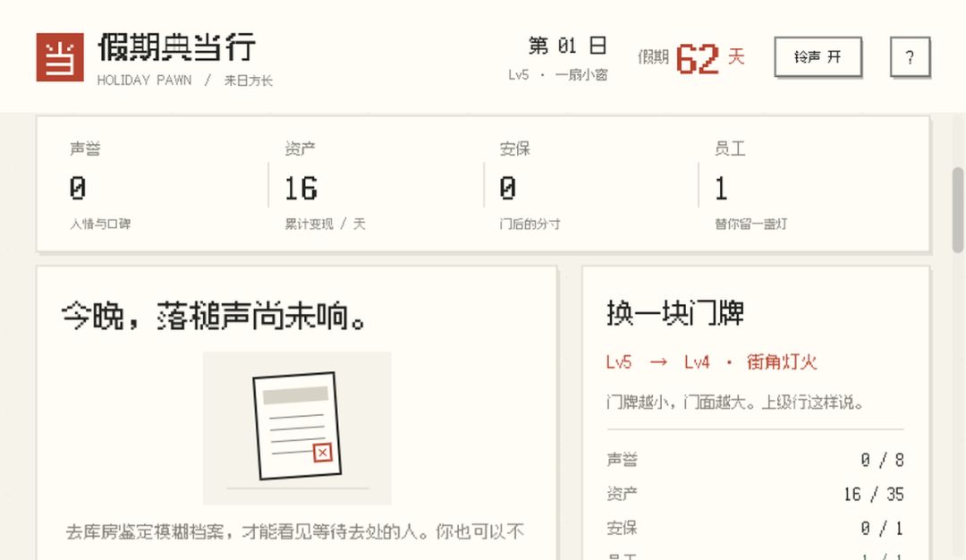966x560 pixels.
Task: Select the 资产 stat value 16
Action: (x=301, y=189)
